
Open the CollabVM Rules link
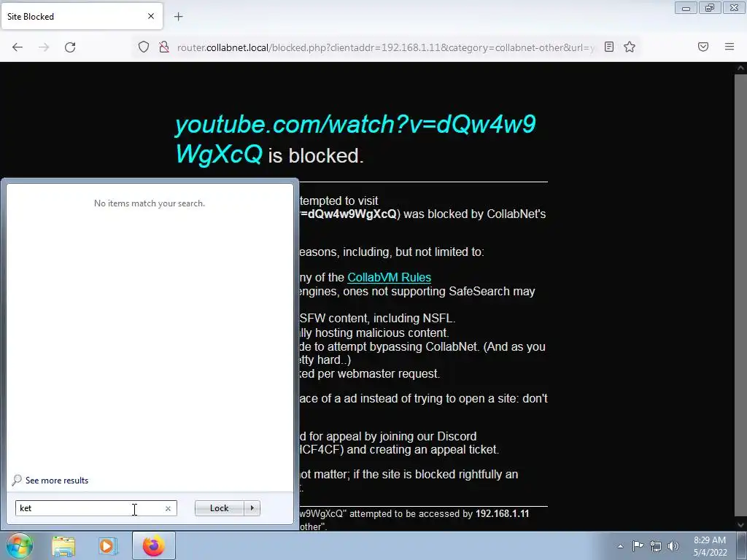tap(390, 277)
